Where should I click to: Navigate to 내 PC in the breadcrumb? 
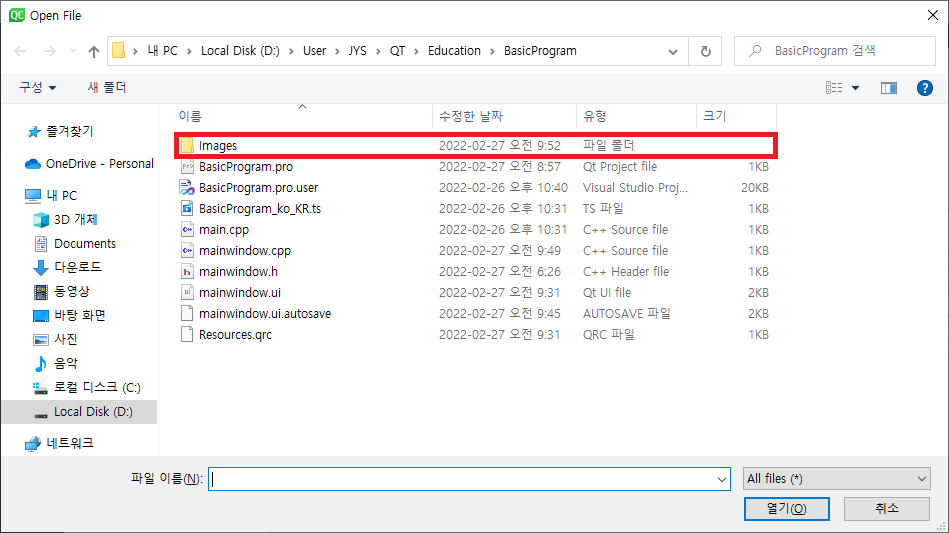(163, 51)
